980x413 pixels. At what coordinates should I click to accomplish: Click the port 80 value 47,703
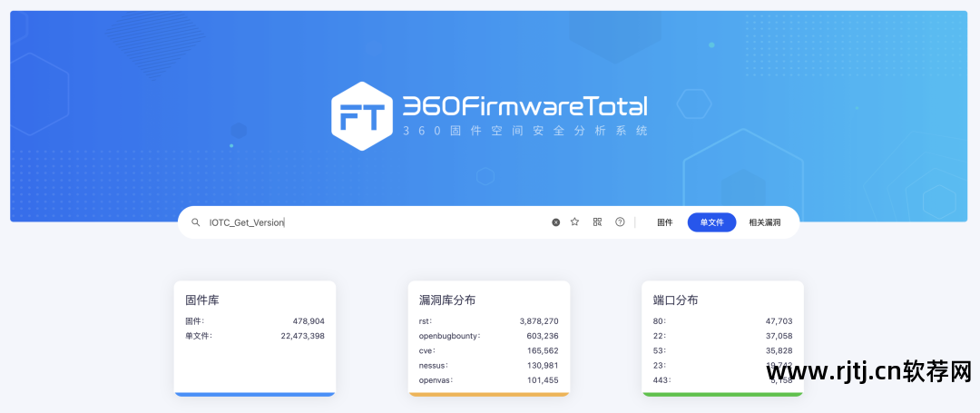tap(779, 321)
